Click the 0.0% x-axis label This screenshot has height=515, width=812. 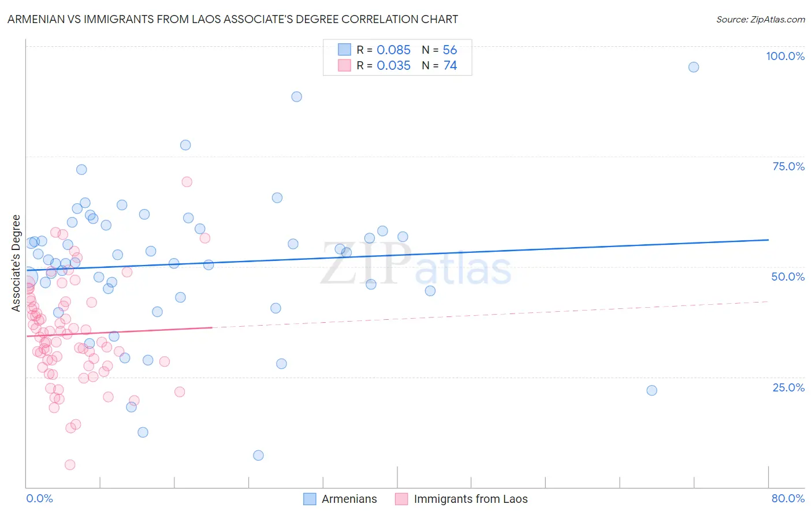click(x=39, y=498)
